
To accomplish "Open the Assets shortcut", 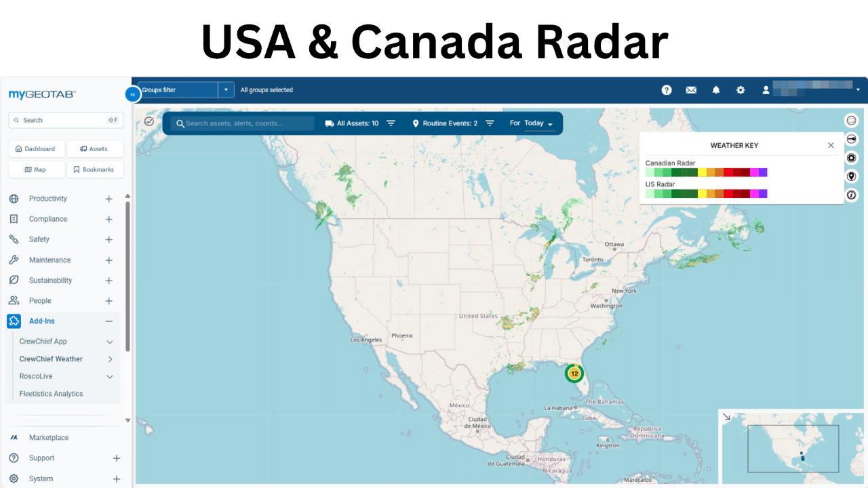I will point(96,148).
